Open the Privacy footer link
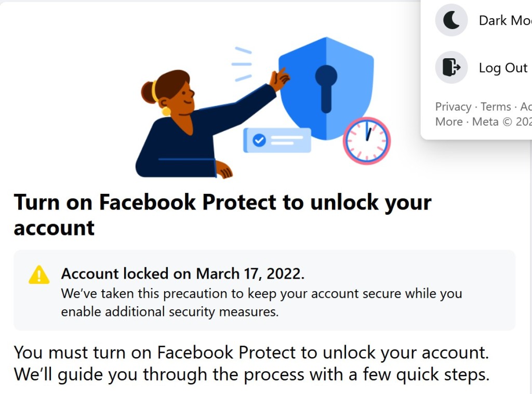 (453, 107)
